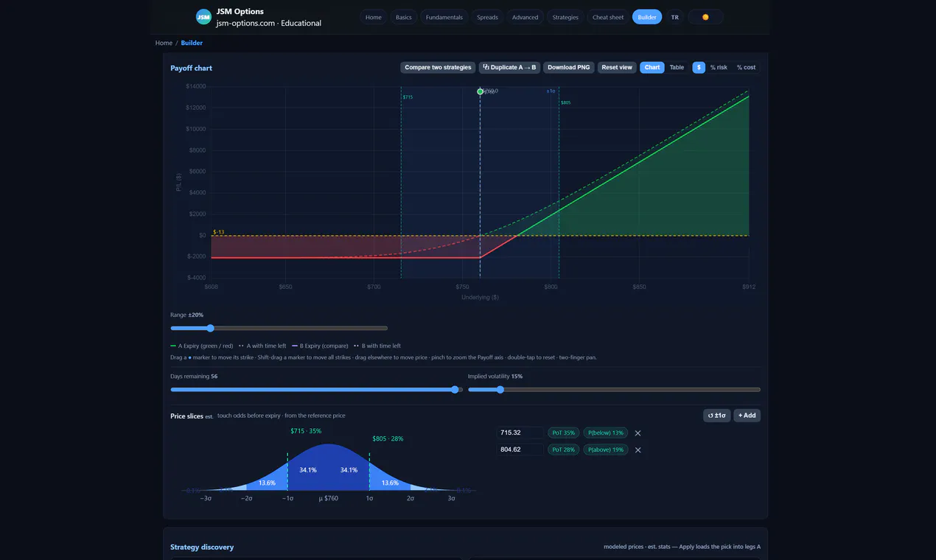This screenshot has height=560, width=936.
Task: Switch language with the TR button
Action: [675, 17]
